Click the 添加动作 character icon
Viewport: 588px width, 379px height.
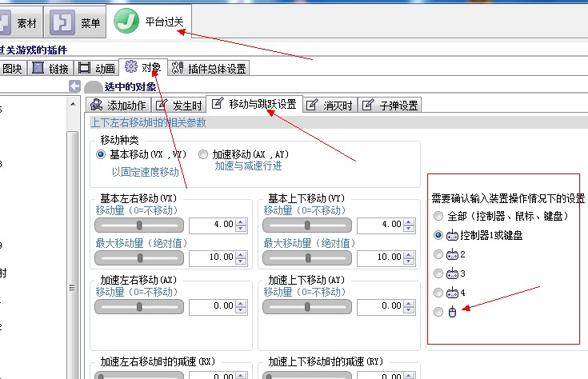click(x=96, y=105)
